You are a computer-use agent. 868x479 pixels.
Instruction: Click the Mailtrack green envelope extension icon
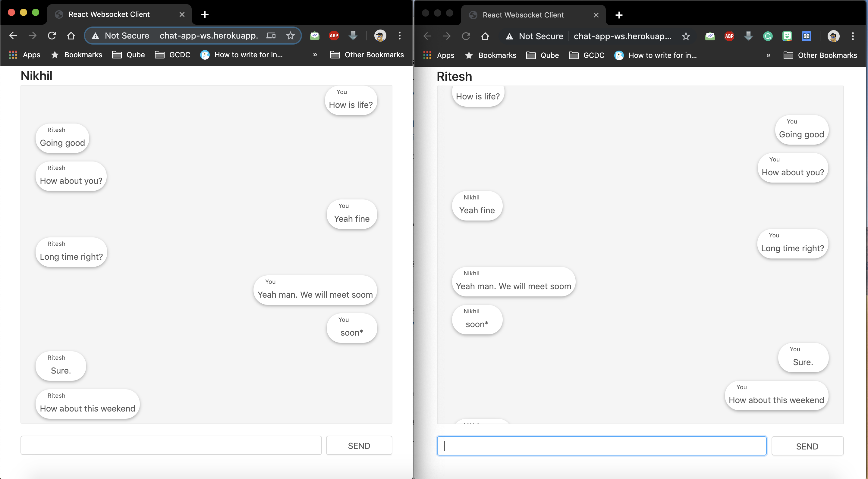(314, 35)
